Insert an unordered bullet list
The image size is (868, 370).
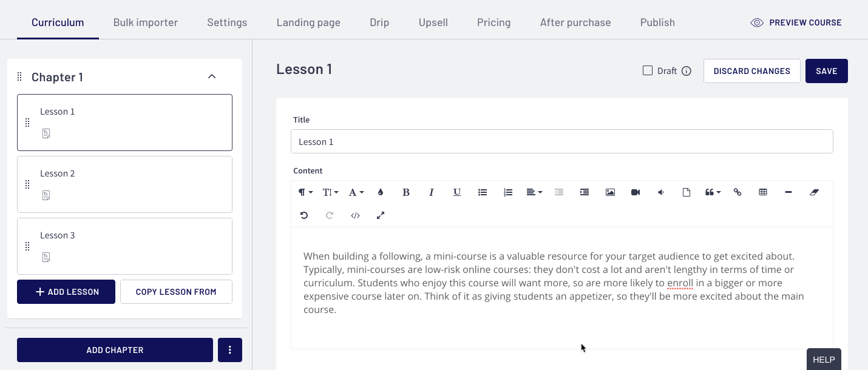tap(483, 192)
